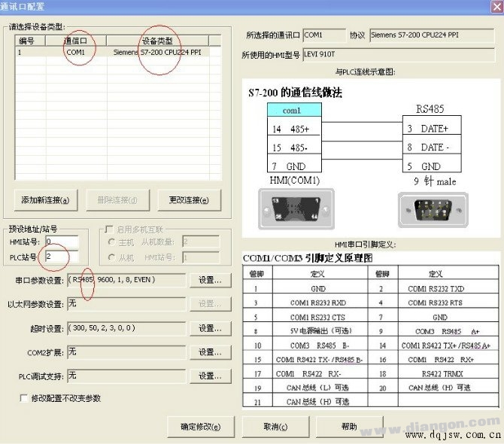
Task: Close the 通讯口配置 dialog
Action: coord(497,7)
